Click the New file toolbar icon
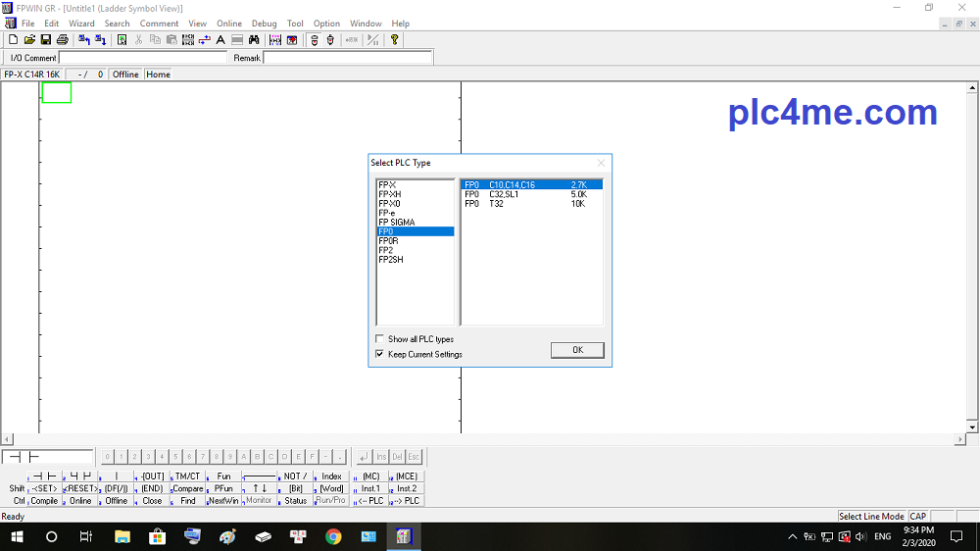980x551 pixels. pos(13,40)
